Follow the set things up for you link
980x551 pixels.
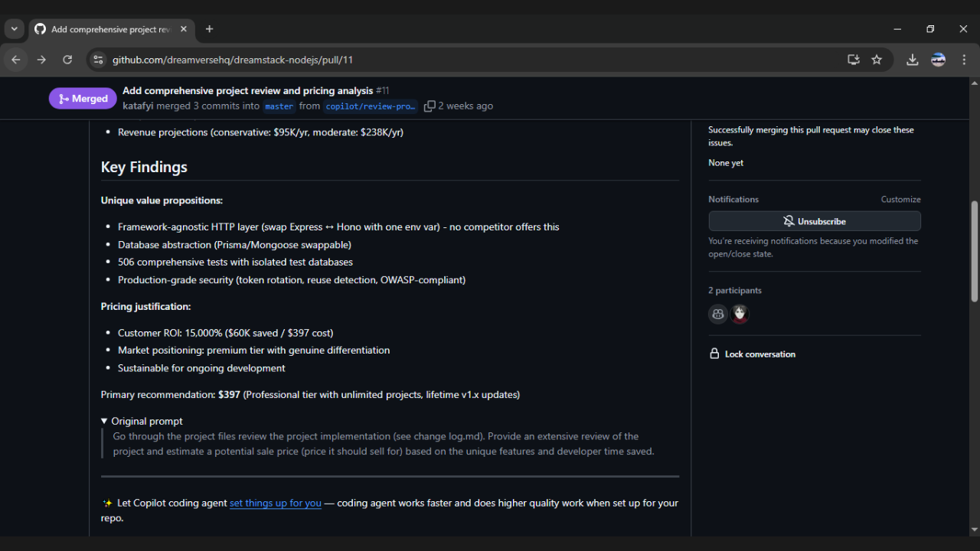click(x=275, y=503)
